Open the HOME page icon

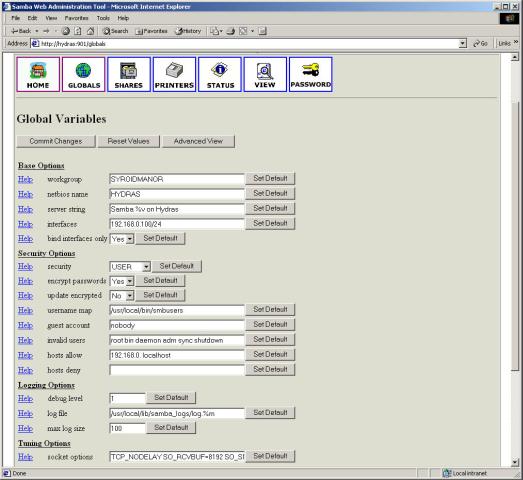38,74
